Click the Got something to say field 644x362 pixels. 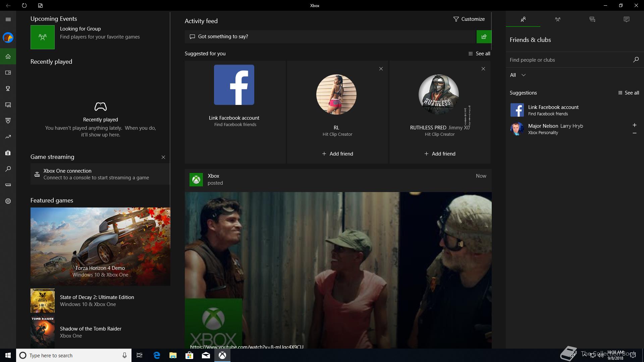pyautogui.click(x=330, y=37)
